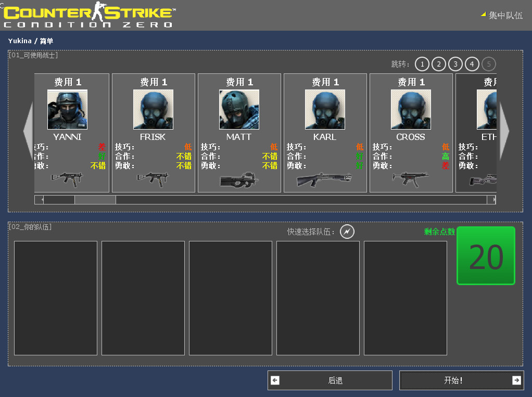The image size is (532, 397).
Task: Click KARL's shotgun weapon icon
Action: coord(324,180)
